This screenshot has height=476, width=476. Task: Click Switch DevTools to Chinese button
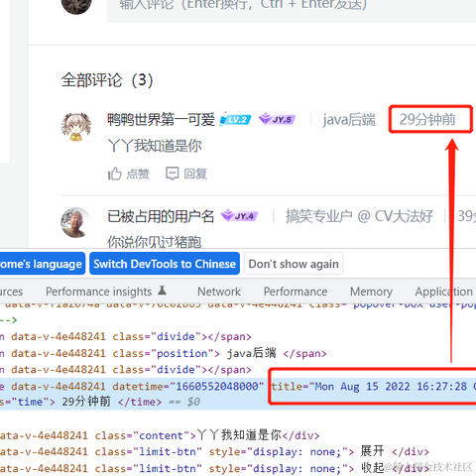[x=165, y=264]
